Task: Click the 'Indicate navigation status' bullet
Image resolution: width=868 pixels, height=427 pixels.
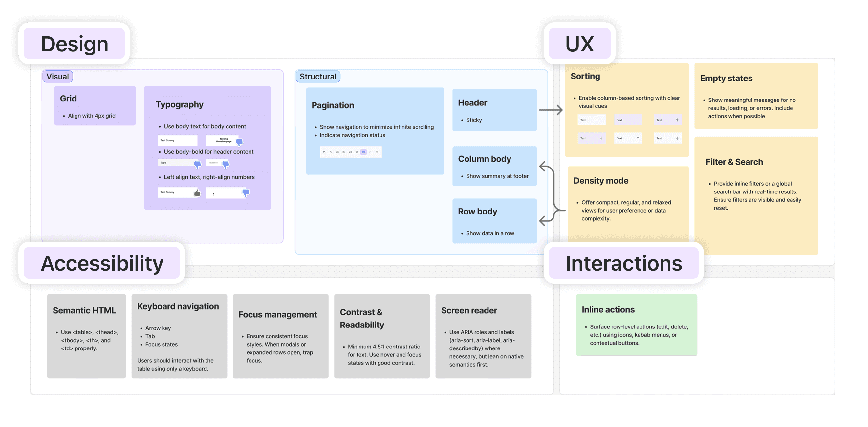Action: point(353,135)
